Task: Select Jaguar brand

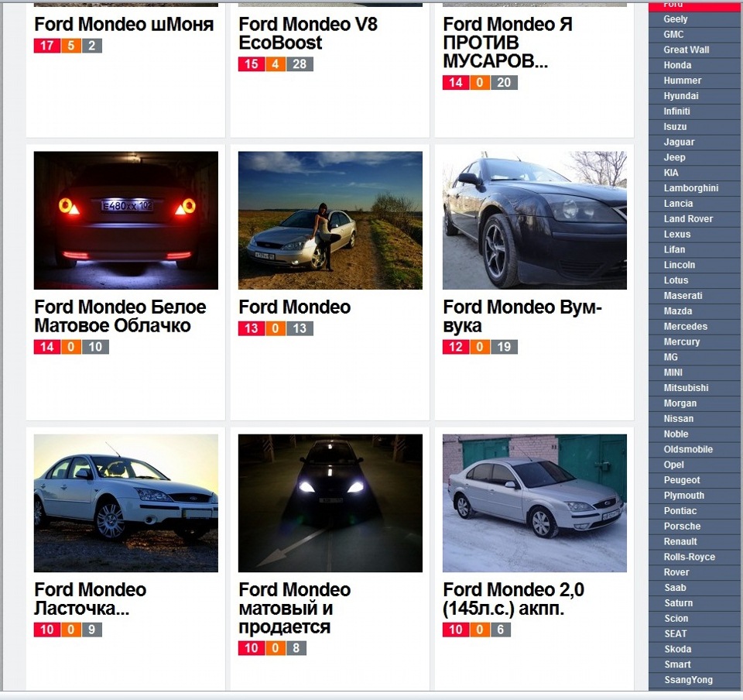Action: pos(696,142)
